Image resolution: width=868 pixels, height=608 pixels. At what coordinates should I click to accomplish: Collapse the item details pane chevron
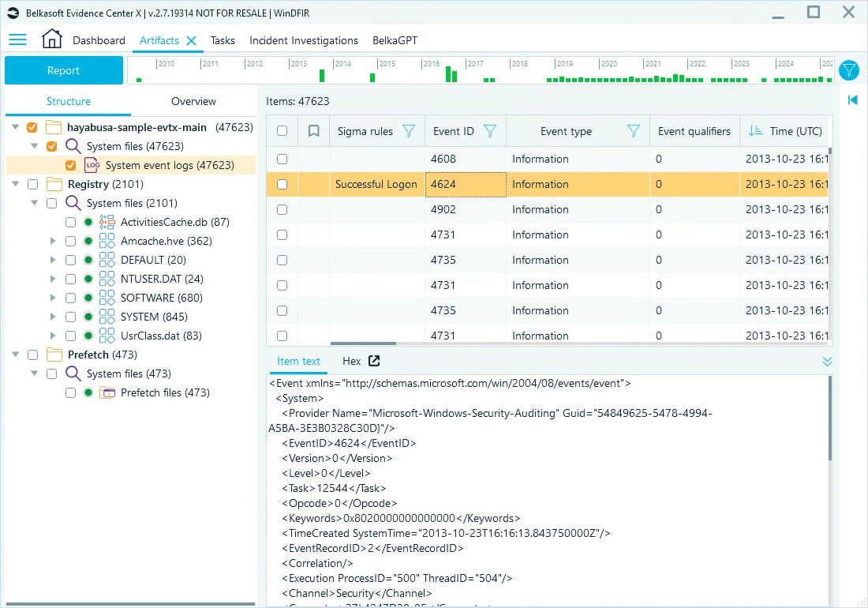point(827,362)
